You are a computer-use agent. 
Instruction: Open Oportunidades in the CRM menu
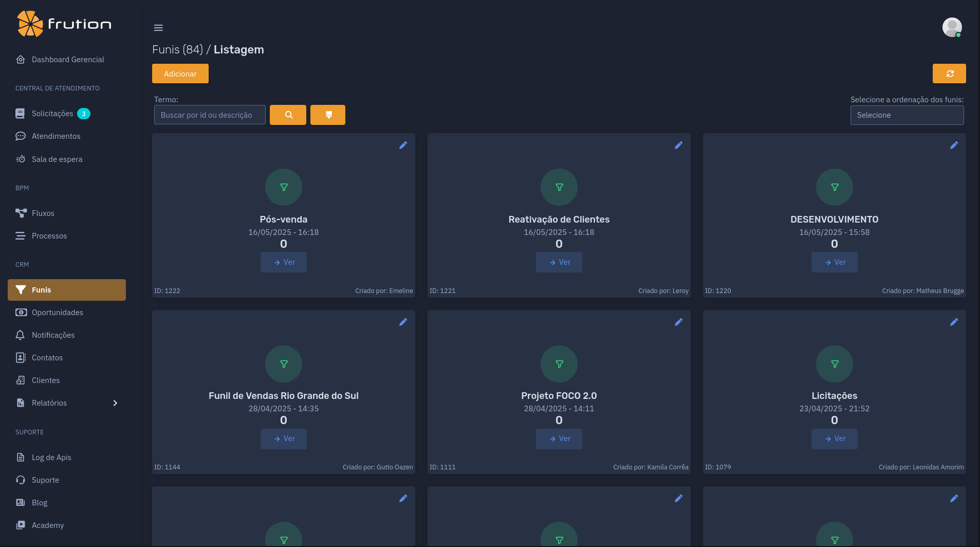[57, 313]
